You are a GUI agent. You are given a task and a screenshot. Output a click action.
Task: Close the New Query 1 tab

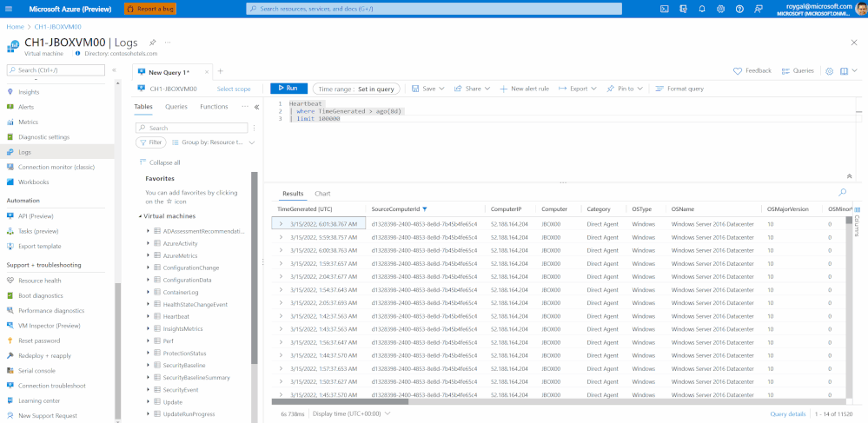coord(207,72)
